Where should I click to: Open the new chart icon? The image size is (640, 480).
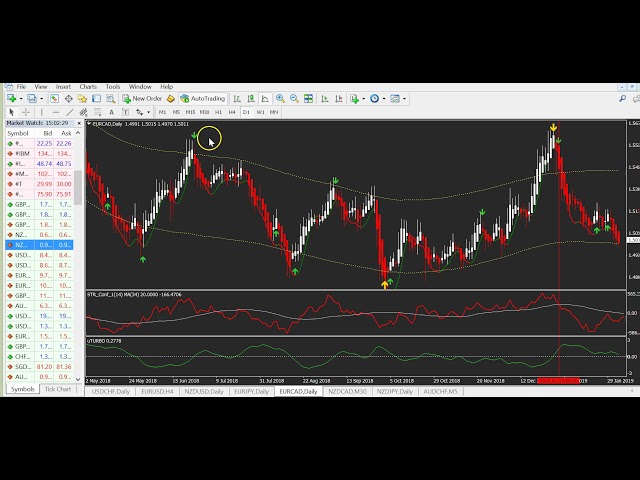pos(10,99)
